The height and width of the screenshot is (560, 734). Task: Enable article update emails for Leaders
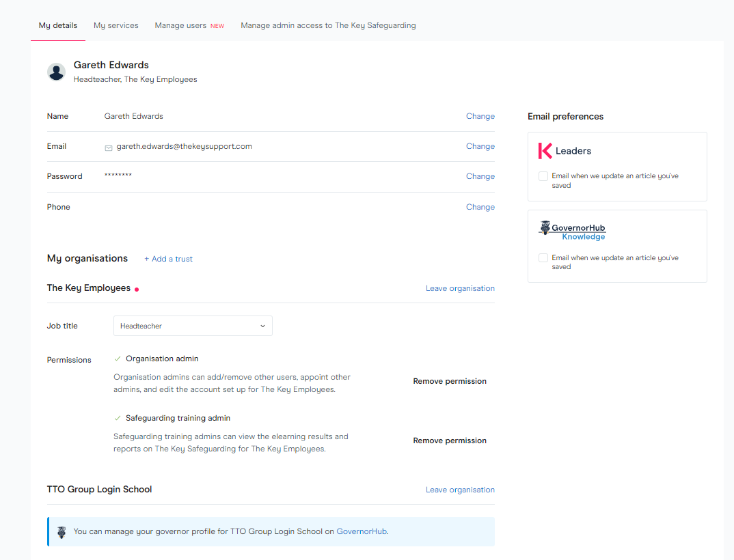tap(543, 176)
